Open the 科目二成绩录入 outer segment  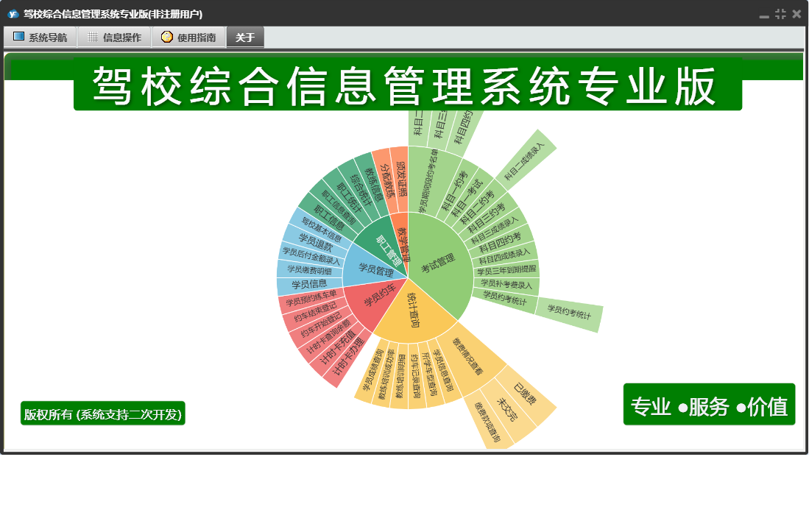(x=526, y=160)
